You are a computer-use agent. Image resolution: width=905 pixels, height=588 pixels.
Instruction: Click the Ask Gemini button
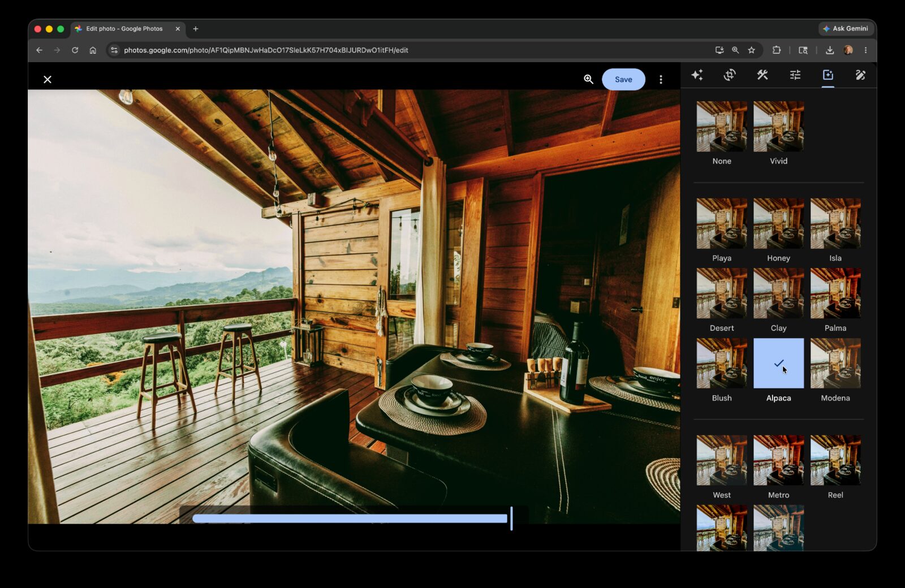(x=846, y=29)
